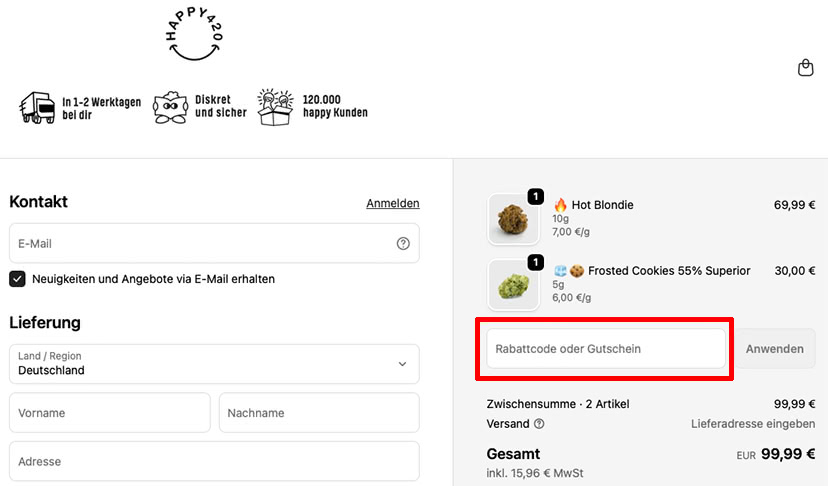
Task: Open the Land / Region dropdown
Action: 214,364
